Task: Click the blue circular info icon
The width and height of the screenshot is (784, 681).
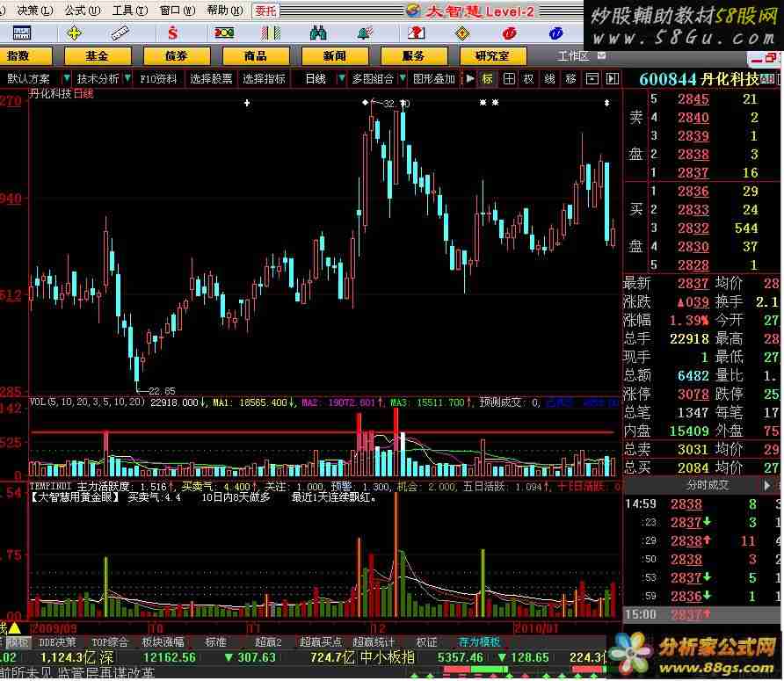Action: click(x=555, y=33)
